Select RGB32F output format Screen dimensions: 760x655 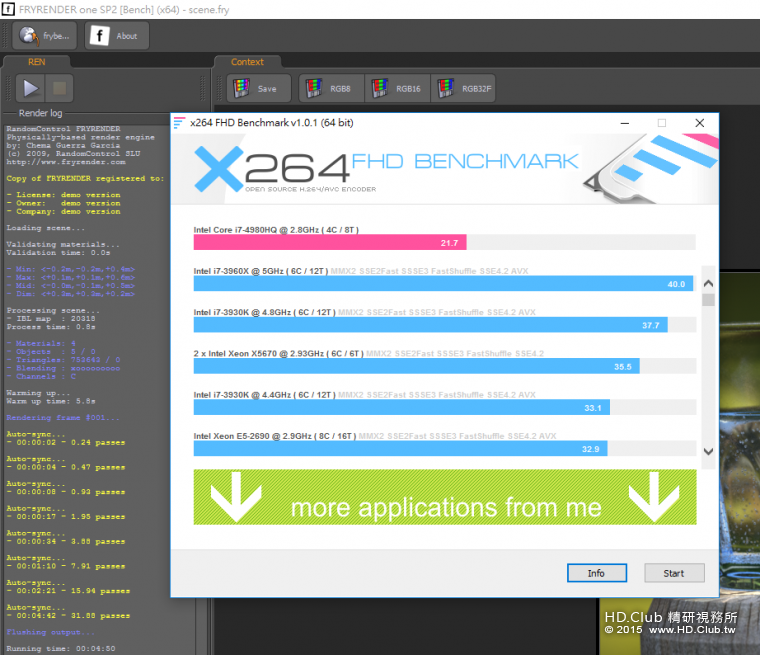coord(464,88)
